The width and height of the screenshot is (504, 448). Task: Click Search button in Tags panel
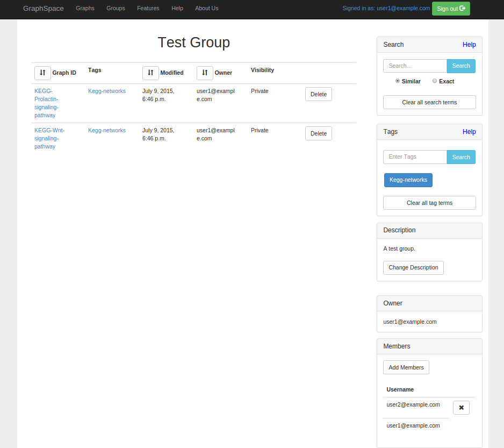click(461, 157)
